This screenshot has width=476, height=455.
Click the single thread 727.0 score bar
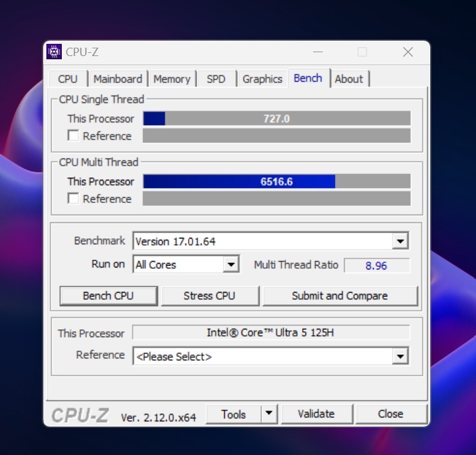277,119
